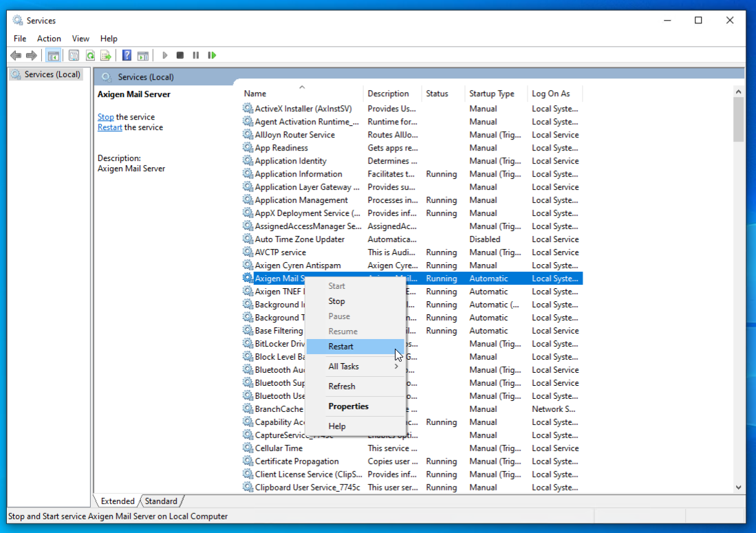
Task: Click the scroll up arrow of services list
Action: click(x=738, y=91)
